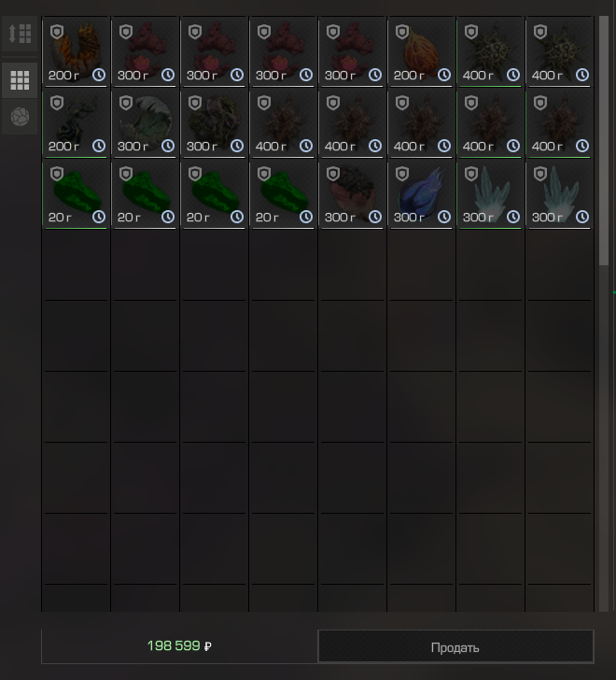Click the first red coral artifact
616x680 pixels.
(x=145, y=51)
